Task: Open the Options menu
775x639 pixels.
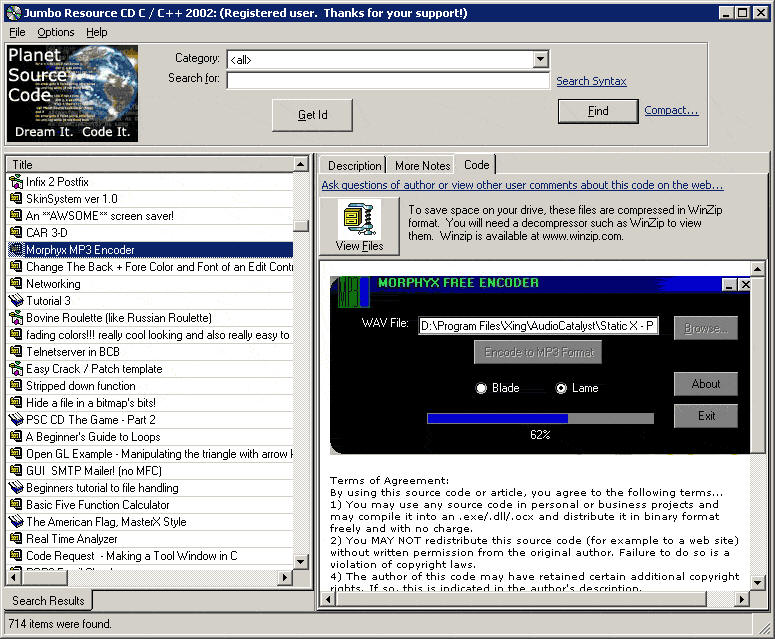Action: click(x=56, y=32)
